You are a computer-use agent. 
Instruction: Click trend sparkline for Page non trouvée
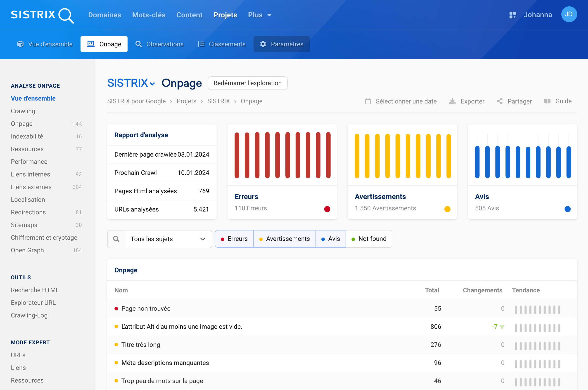(538, 310)
